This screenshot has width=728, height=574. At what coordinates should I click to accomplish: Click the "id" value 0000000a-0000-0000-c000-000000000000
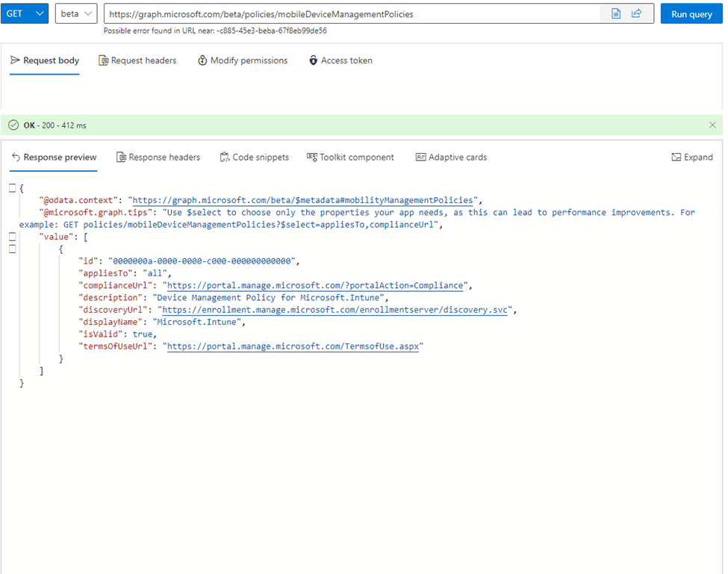point(202,261)
